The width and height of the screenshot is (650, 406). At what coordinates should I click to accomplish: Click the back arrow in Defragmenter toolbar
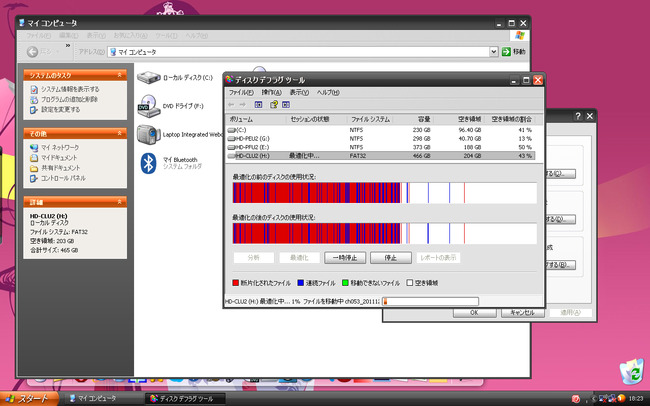coord(231,105)
